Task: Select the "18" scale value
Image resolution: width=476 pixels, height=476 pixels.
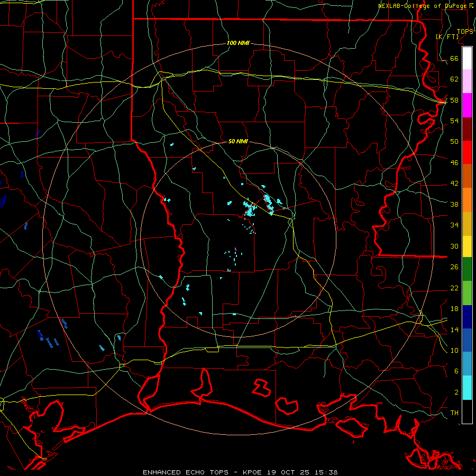Action: (x=454, y=309)
